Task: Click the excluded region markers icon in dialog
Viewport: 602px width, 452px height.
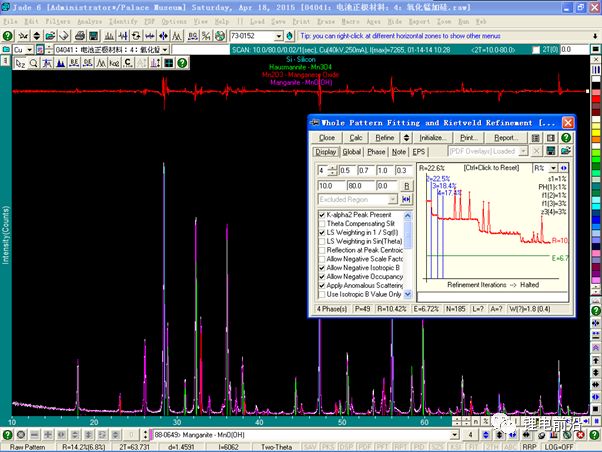Action: (406, 199)
